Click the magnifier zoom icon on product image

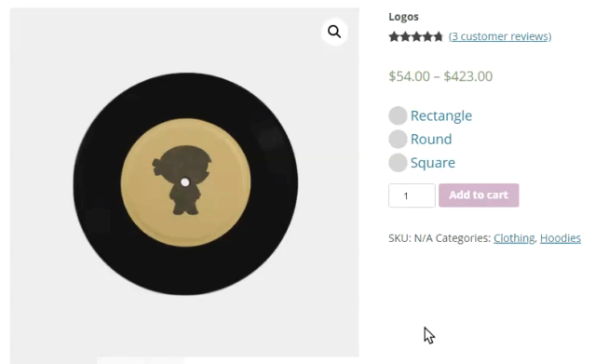[x=334, y=32]
